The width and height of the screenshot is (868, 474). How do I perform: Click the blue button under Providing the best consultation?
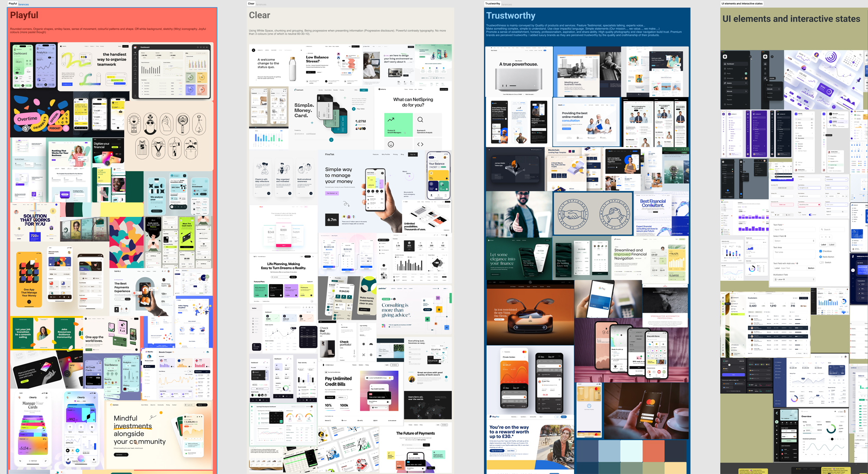(566, 129)
